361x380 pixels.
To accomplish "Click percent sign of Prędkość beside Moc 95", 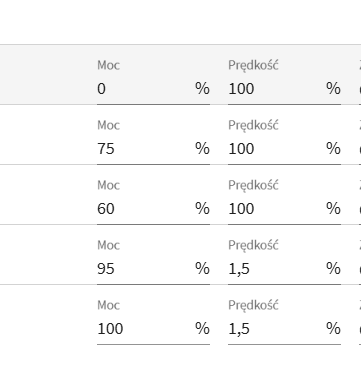I will point(333,269).
